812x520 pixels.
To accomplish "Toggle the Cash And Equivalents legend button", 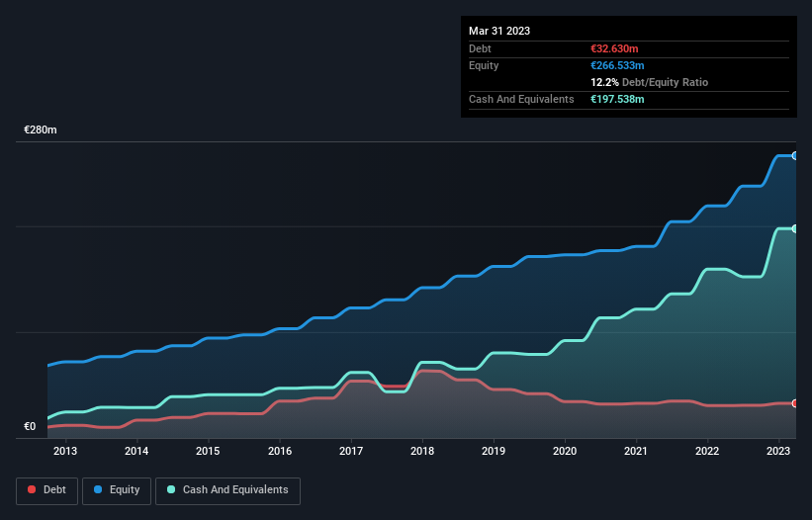I will click(227, 490).
